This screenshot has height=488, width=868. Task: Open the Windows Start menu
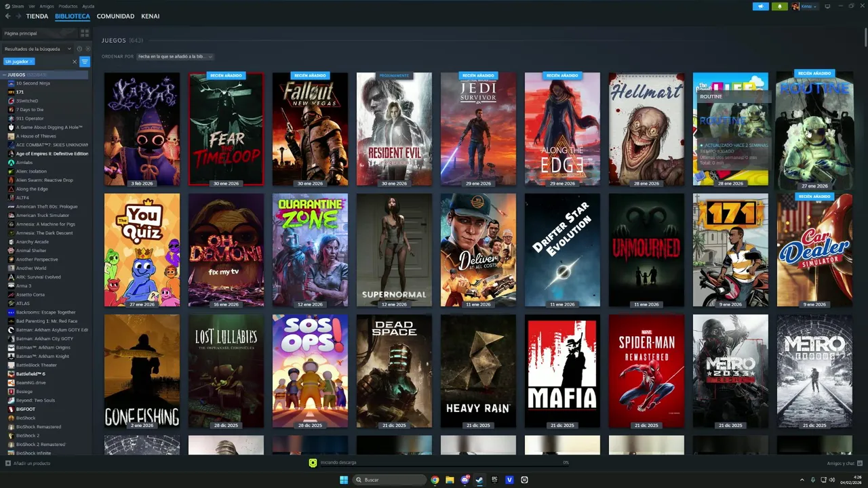click(344, 480)
